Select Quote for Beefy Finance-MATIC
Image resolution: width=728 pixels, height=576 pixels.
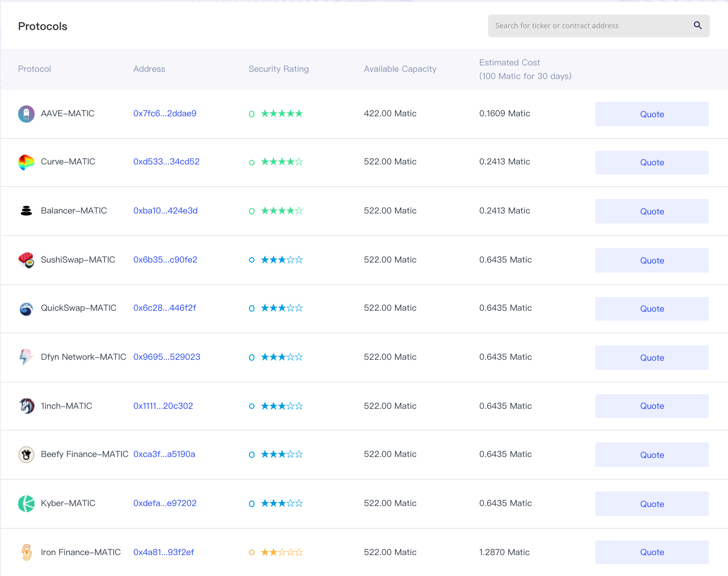[652, 455]
